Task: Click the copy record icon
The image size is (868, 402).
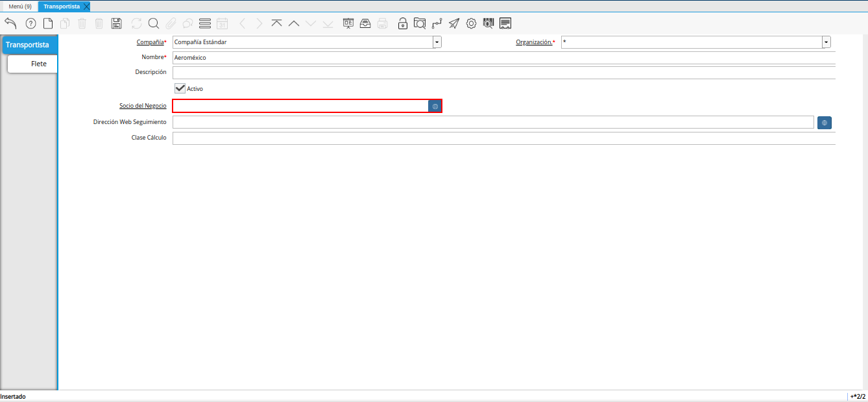Action: pos(65,23)
